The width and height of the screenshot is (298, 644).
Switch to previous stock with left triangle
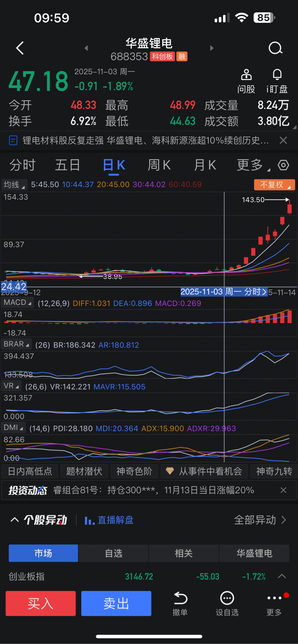coord(86,48)
